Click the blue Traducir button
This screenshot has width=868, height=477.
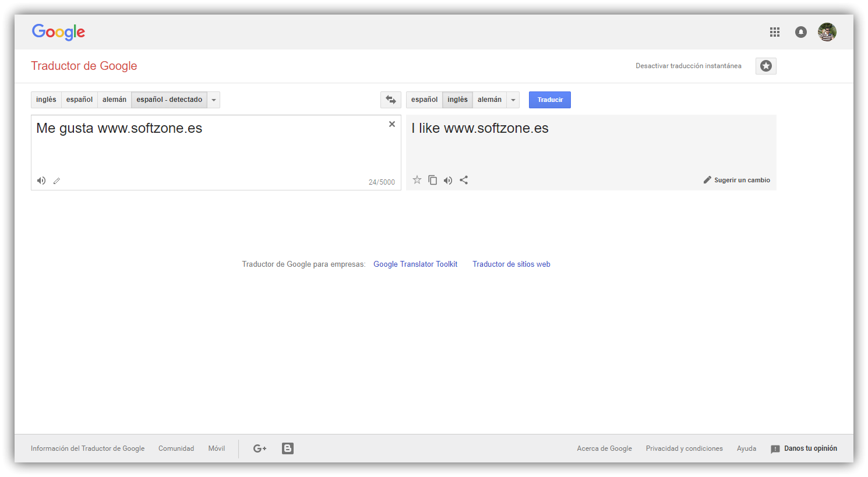[550, 100]
